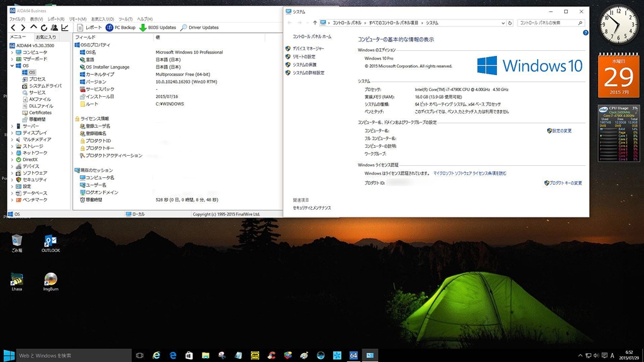Open the リモート(M) menu

pos(77,19)
